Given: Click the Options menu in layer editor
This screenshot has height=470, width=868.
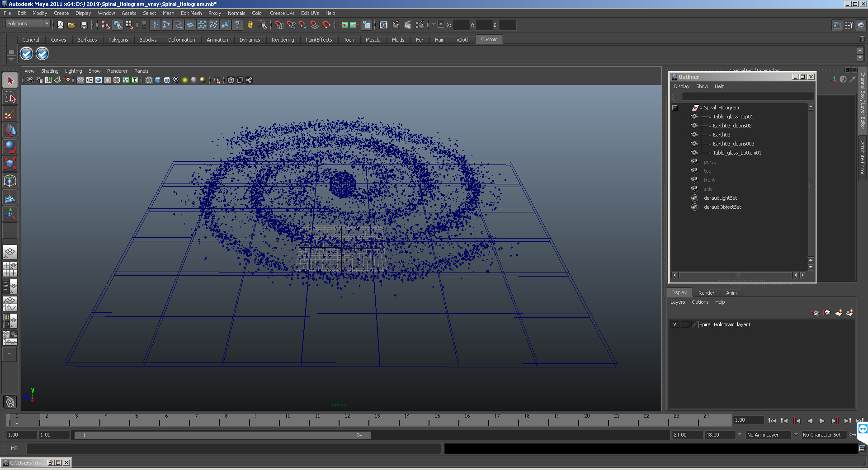Looking at the screenshot, I should pos(700,302).
